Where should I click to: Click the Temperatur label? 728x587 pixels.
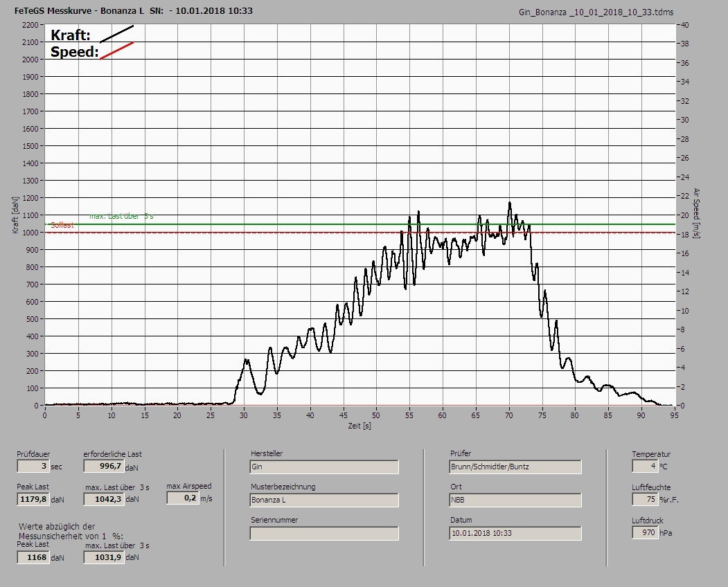651,454
